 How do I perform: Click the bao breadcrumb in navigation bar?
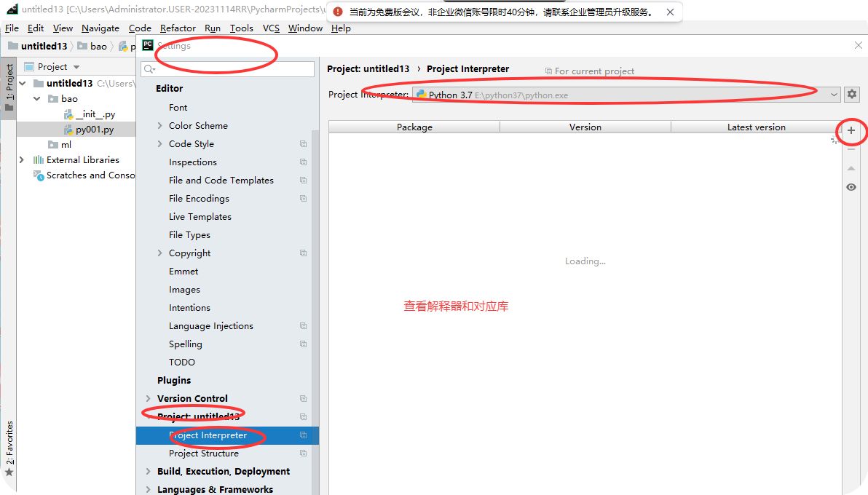92,46
